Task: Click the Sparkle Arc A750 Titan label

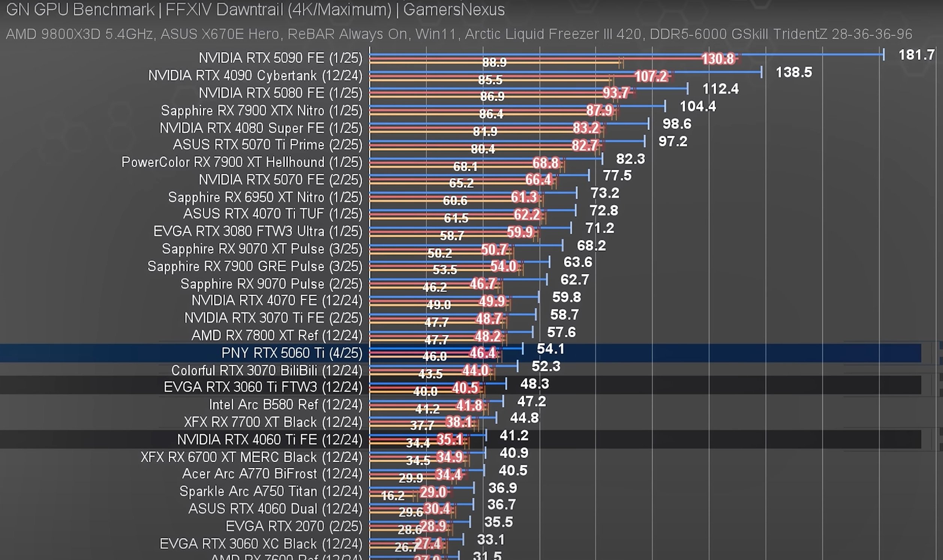Action: 271,491
